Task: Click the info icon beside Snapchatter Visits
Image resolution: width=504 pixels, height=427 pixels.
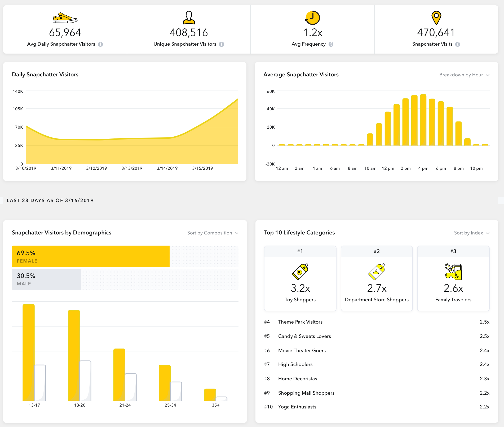Action: click(x=458, y=44)
